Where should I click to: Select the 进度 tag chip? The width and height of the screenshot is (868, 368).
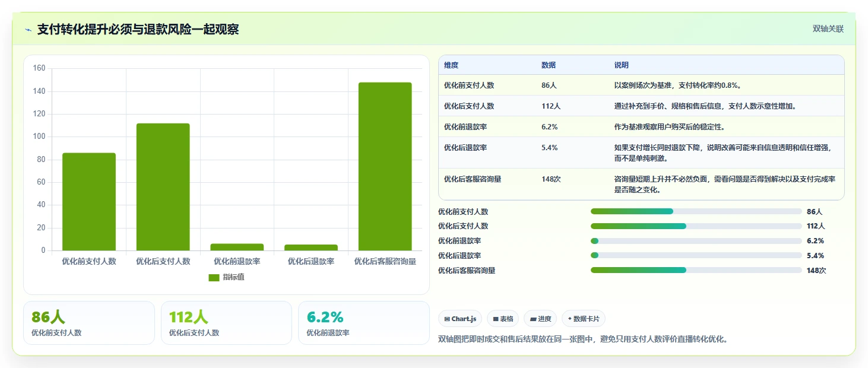(x=540, y=319)
